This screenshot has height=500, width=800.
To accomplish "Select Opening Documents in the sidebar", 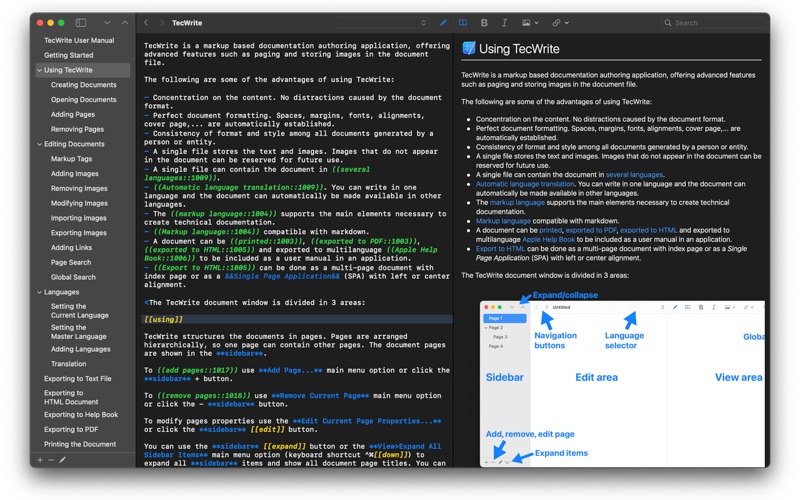I will pos(84,99).
